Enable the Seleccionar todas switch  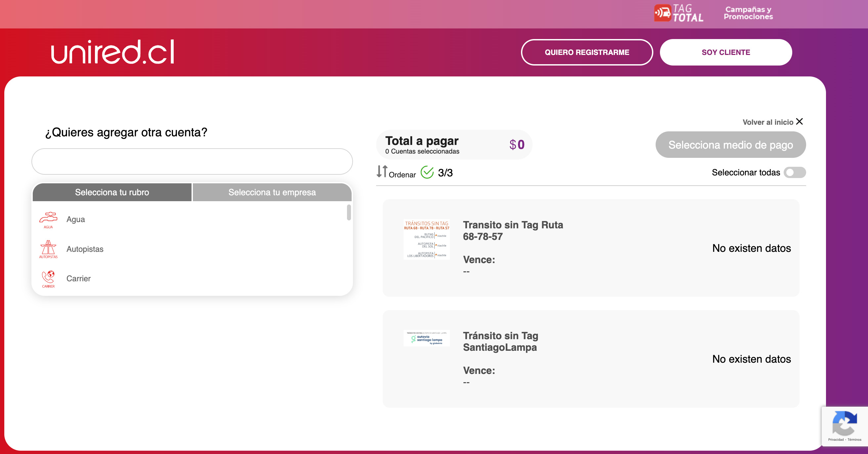794,173
